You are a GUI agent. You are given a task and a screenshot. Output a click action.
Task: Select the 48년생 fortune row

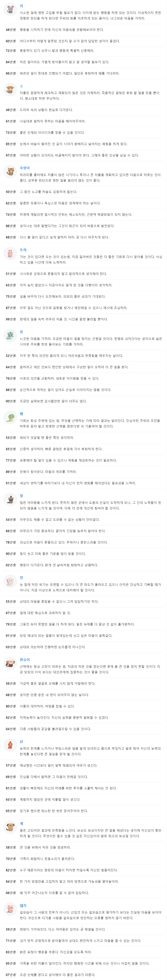83,30
